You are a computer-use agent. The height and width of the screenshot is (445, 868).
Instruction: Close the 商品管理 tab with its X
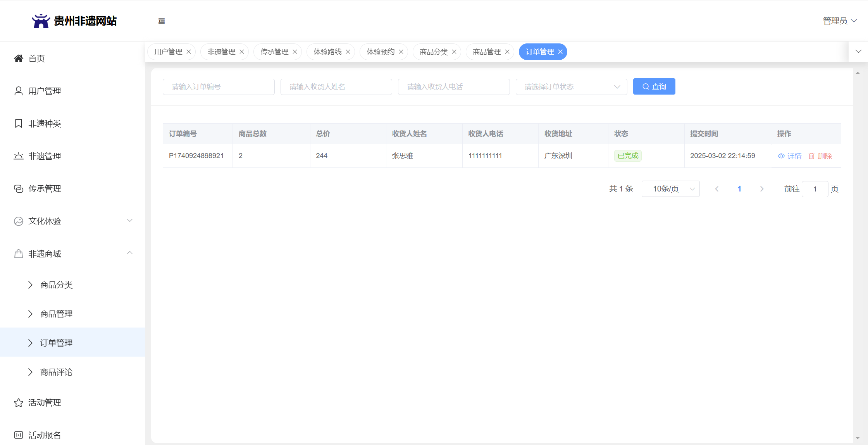click(x=507, y=52)
